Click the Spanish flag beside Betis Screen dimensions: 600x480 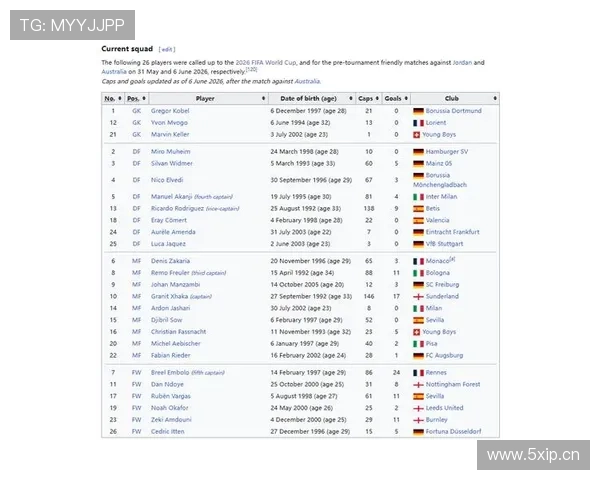(418, 209)
